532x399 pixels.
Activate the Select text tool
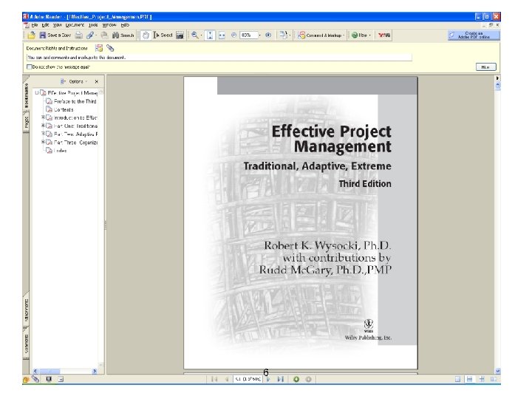(x=163, y=35)
